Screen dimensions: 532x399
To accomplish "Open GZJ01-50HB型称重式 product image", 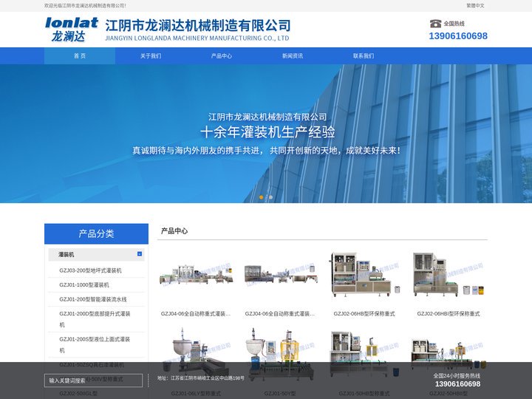I will point(365,355).
